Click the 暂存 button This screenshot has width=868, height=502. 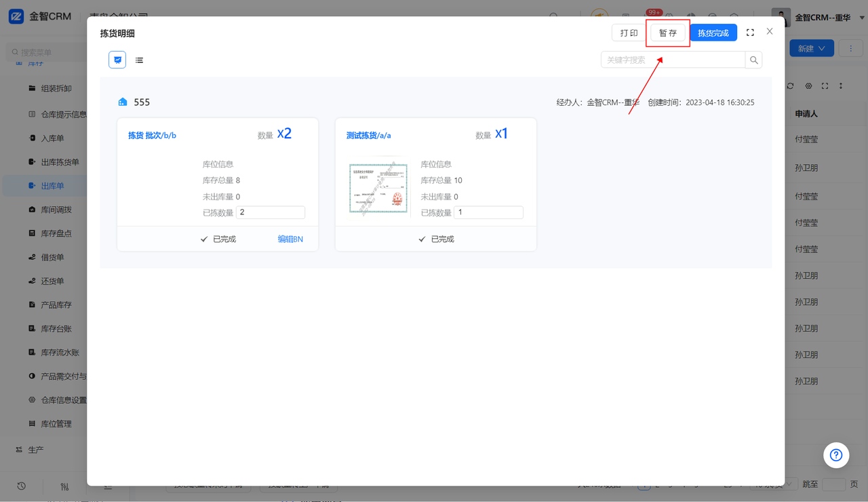[x=668, y=33]
